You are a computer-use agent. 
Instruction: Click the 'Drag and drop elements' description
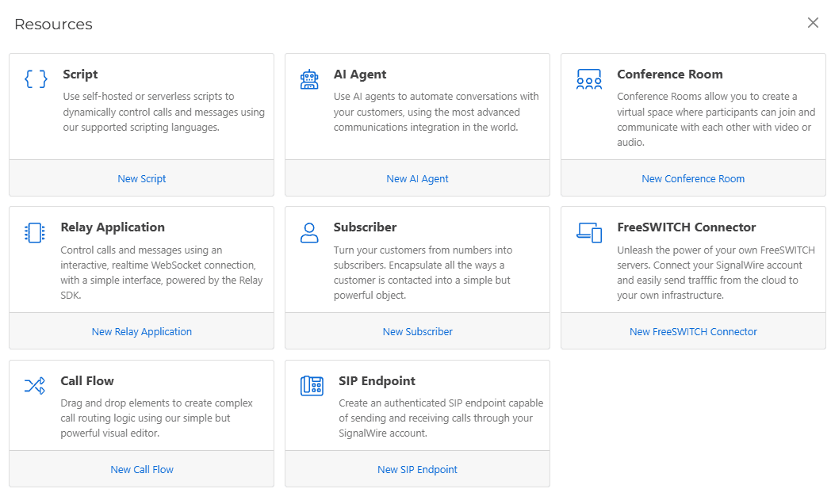pyautogui.click(x=156, y=418)
